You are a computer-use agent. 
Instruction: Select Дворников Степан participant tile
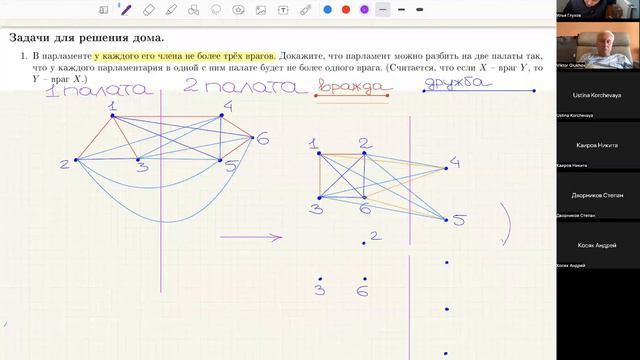tap(598, 196)
